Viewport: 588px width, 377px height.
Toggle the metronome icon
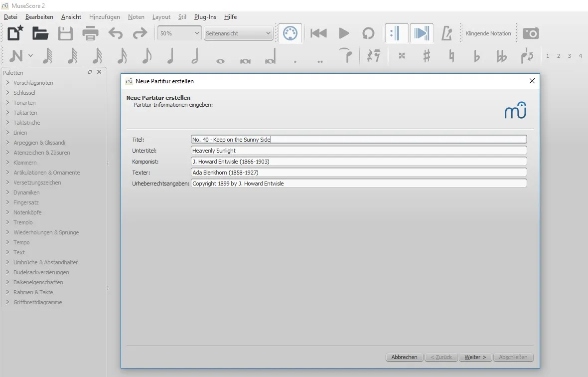pyautogui.click(x=446, y=33)
